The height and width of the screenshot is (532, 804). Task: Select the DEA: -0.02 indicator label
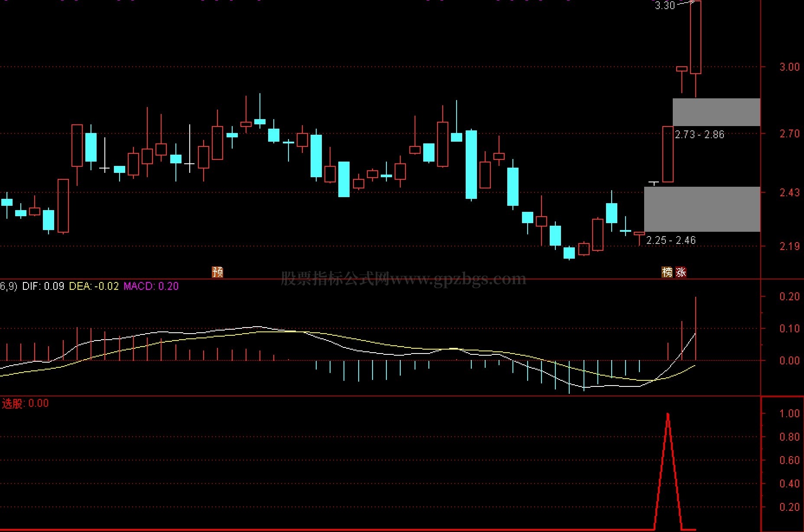94,286
